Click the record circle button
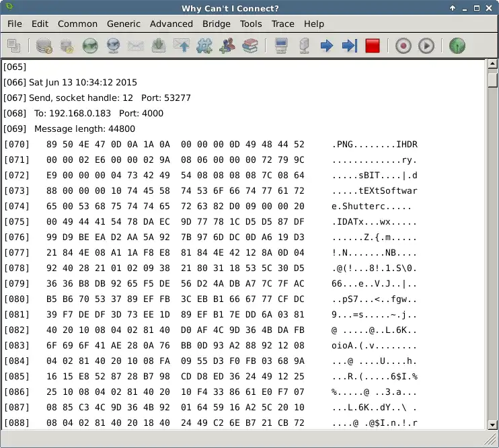499x448 pixels. 404,46
